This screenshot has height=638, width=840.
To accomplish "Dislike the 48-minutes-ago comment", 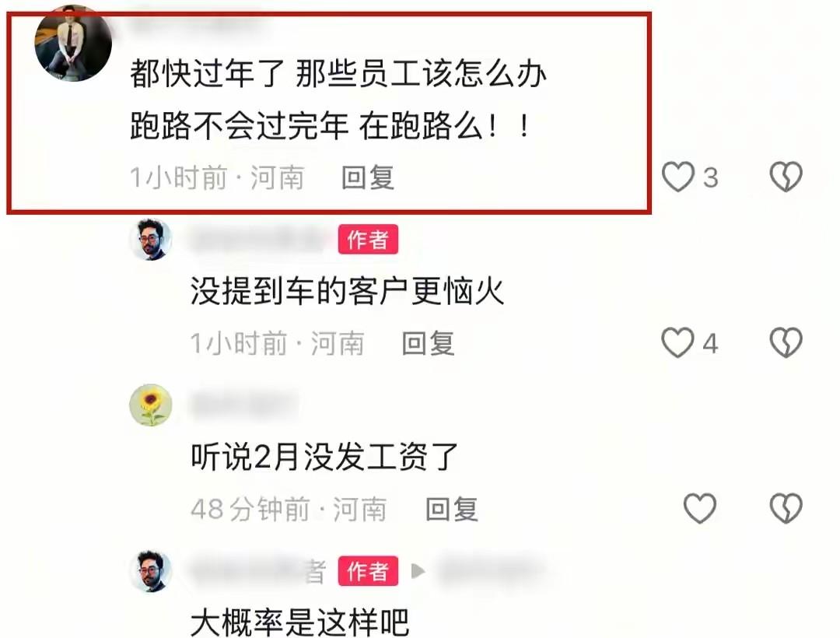I will click(x=786, y=508).
